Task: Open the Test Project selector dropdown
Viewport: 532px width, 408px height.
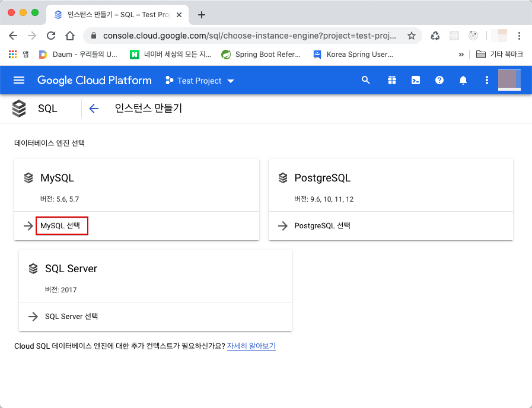Action: coord(199,81)
